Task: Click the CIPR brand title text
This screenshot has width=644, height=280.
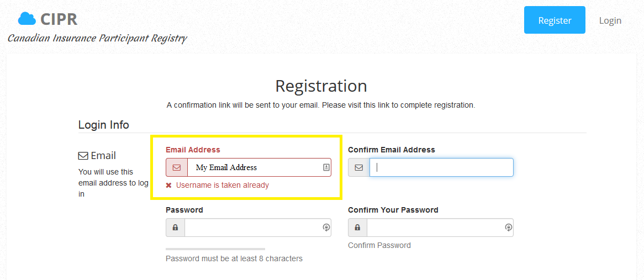Action: pyautogui.click(x=59, y=19)
